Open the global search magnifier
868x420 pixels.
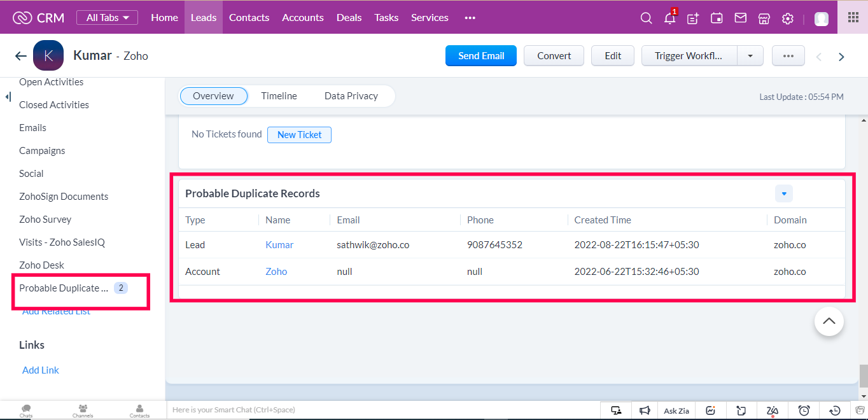pyautogui.click(x=646, y=18)
